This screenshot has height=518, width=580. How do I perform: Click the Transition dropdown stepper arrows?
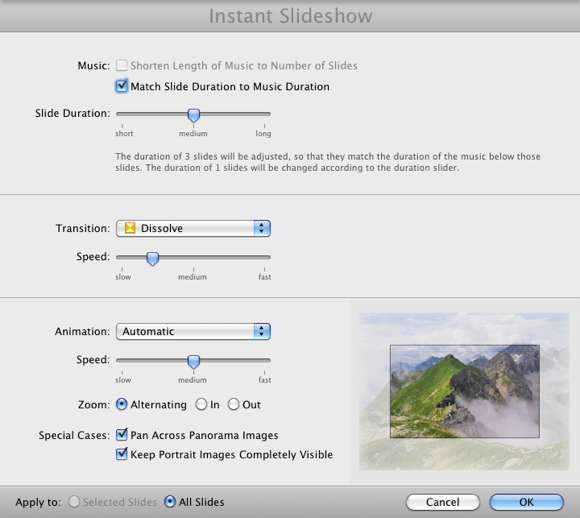click(262, 228)
